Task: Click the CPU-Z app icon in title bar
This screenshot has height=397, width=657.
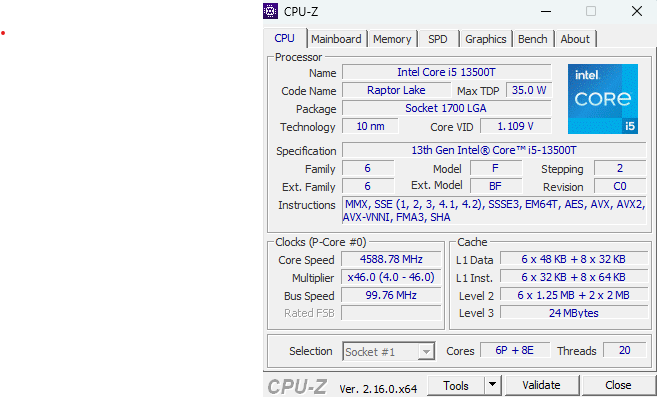Action: pyautogui.click(x=270, y=11)
